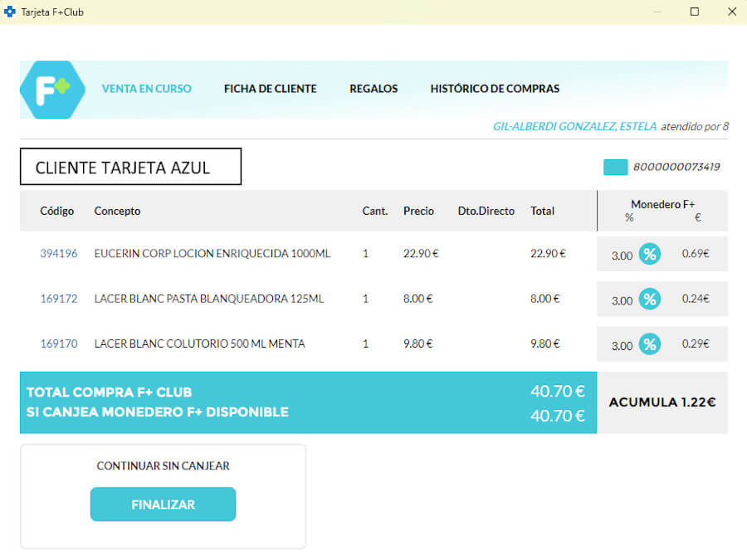Maximize the Tarjeta F+Club window
This screenshot has height=560, width=747.
pos(695,12)
